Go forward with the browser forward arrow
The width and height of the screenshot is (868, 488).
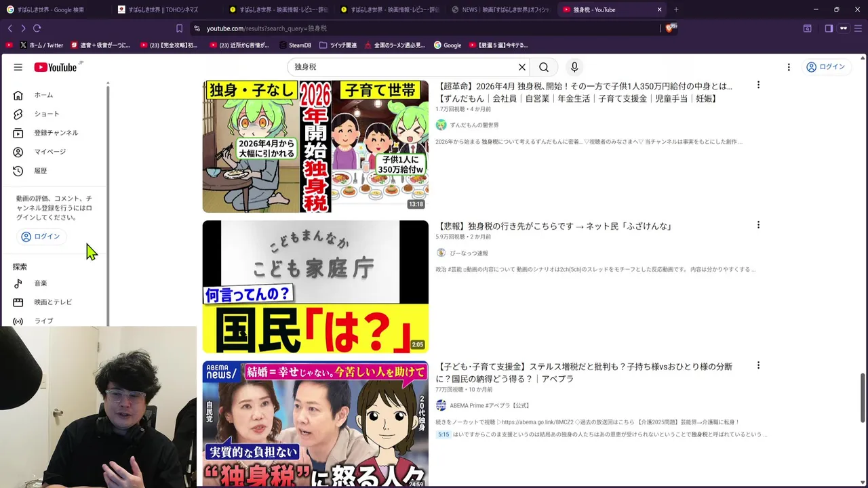(x=23, y=28)
